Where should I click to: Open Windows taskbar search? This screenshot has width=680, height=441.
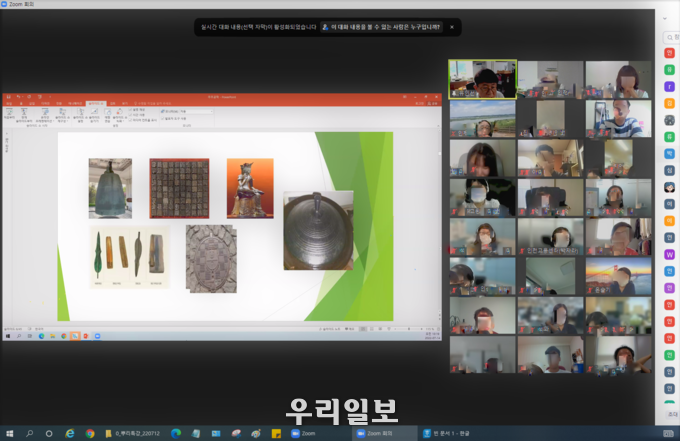click(x=29, y=433)
